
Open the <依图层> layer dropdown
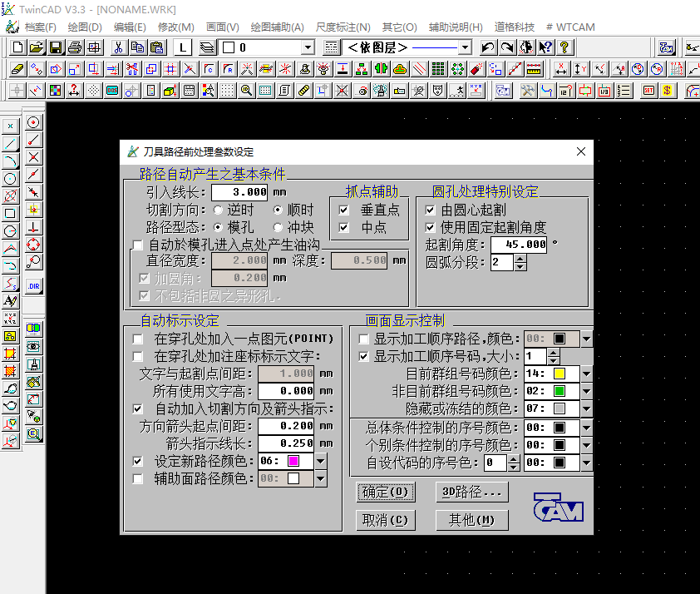click(464, 48)
